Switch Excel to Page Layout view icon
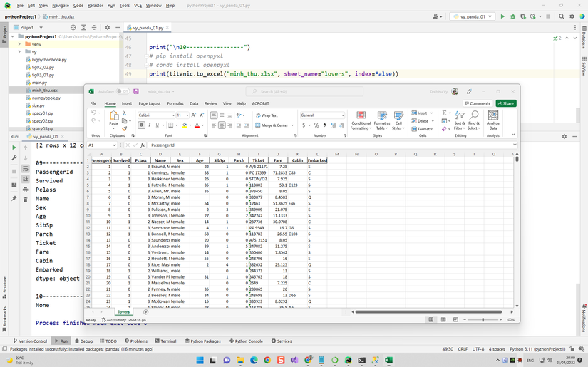588x367 pixels. click(443, 320)
